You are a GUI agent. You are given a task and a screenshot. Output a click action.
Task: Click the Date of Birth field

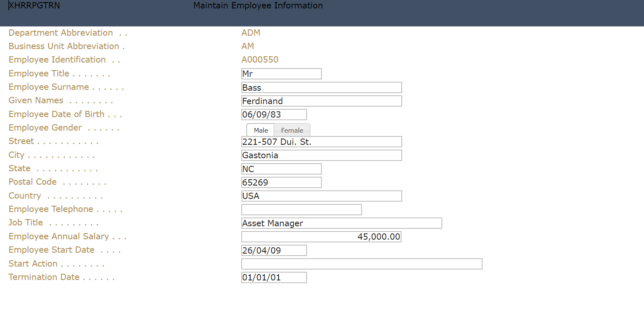pyautogui.click(x=274, y=115)
